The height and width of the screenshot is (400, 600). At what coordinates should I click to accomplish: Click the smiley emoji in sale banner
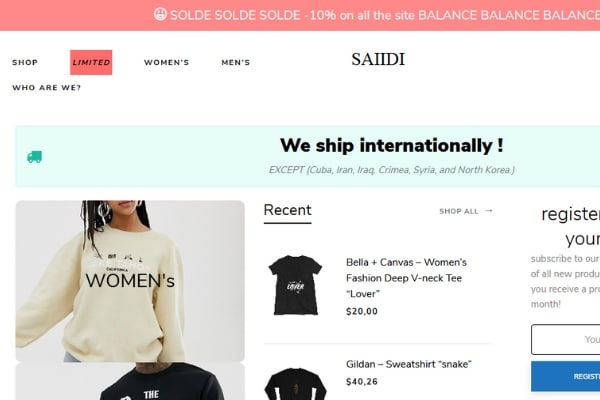pos(160,14)
